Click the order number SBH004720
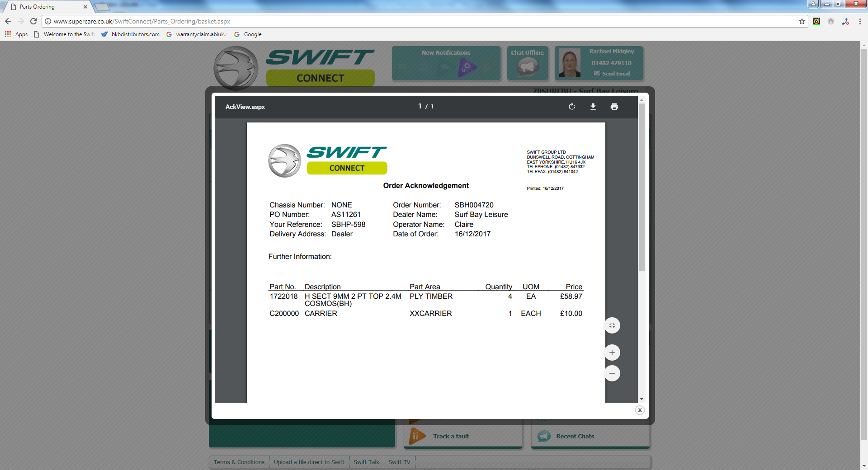This screenshot has height=470, width=868. pyautogui.click(x=474, y=205)
